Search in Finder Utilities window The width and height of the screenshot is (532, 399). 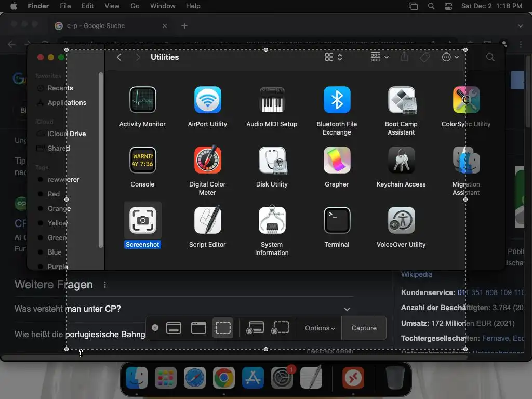click(x=490, y=57)
